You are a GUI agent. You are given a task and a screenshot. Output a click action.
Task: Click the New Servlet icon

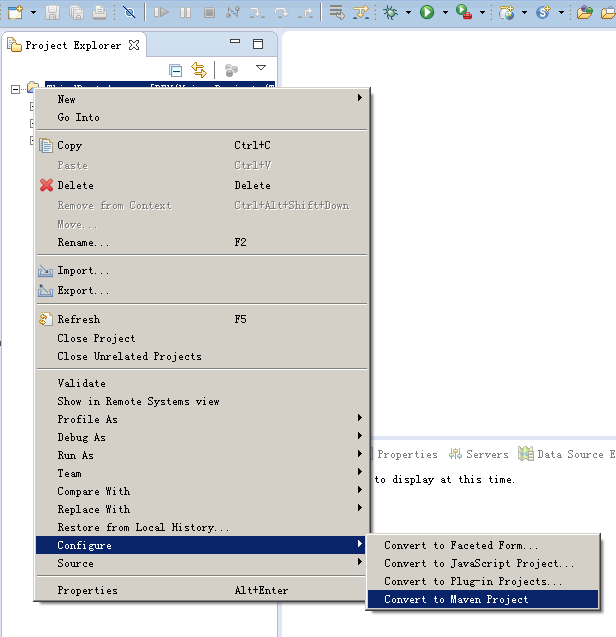tap(543, 13)
